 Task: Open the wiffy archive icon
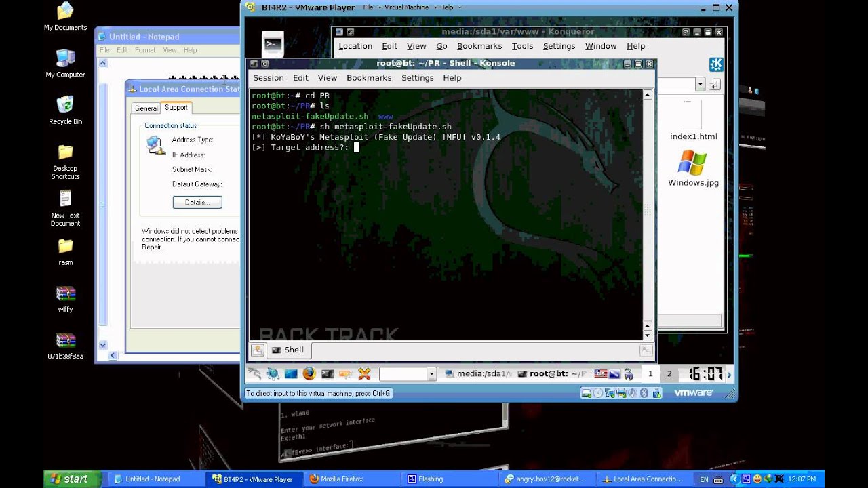[x=65, y=293]
